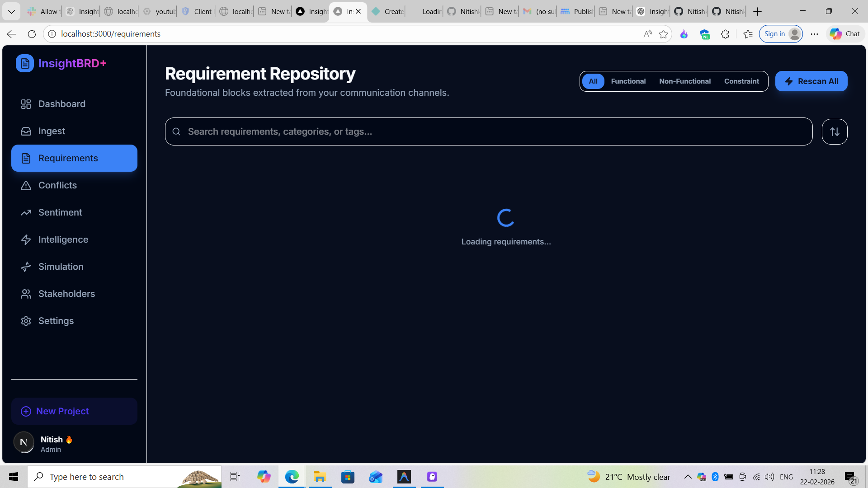Select the Intelligence sidebar icon
868x488 pixels.
click(x=26, y=239)
